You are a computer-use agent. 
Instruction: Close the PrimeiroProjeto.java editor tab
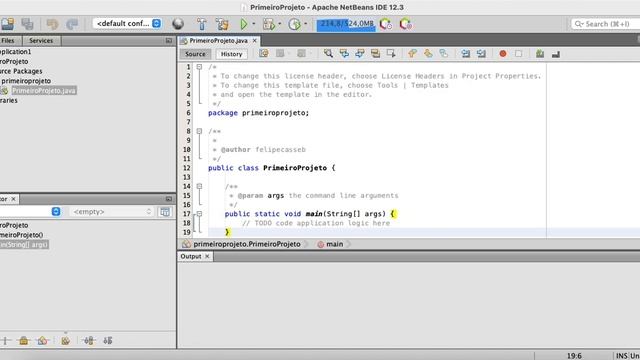pos(254,40)
